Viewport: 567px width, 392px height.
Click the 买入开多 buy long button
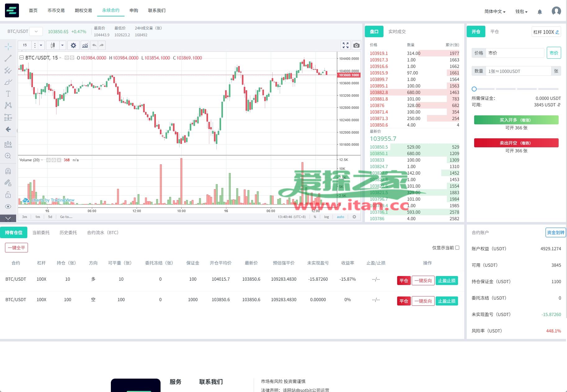pyautogui.click(x=516, y=120)
